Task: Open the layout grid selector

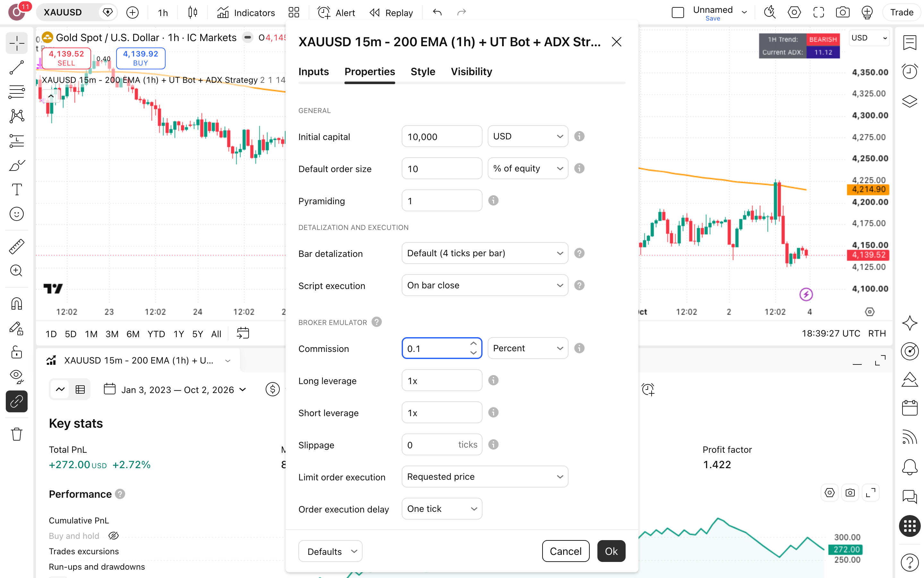Action: [294, 13]
